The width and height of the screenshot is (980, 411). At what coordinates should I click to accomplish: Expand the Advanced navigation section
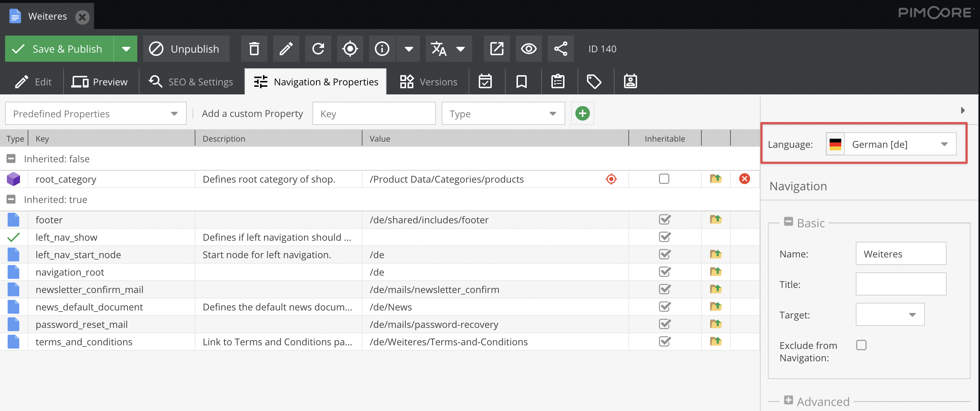(x=789, y=400)
